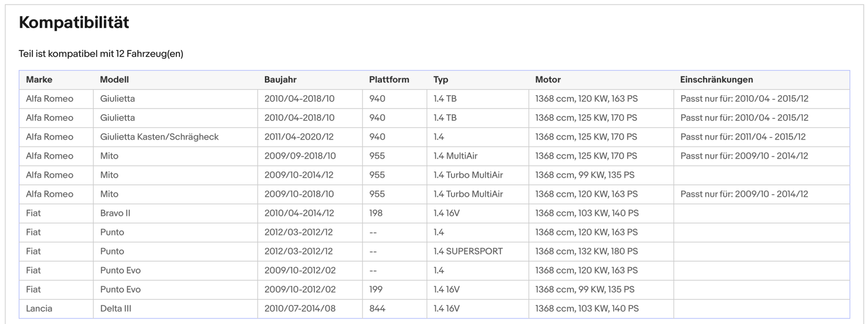
Task: Click the Bravo II model cell
Action: coord(115,213)
